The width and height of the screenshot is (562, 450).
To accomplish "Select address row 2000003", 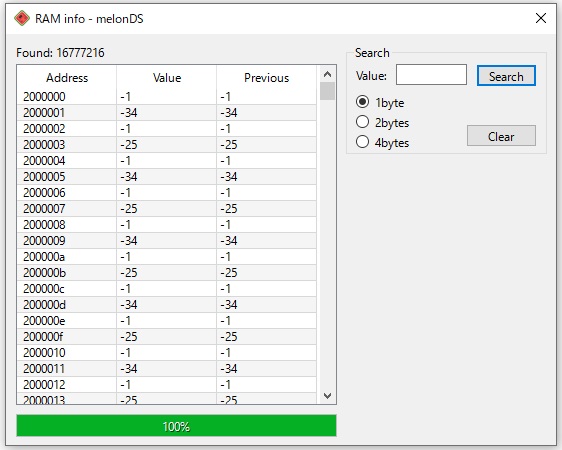I will point(167,145).
